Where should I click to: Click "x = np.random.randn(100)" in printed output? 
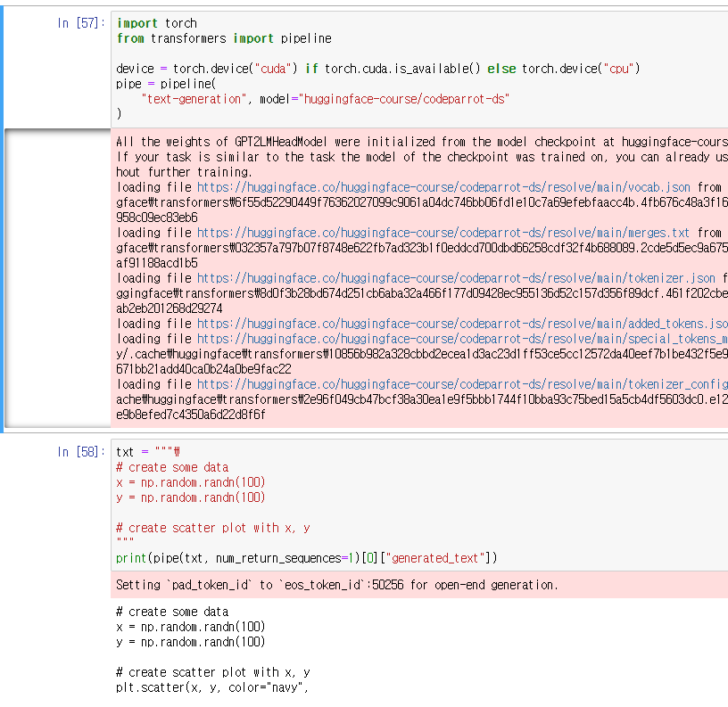click(190, 627)
